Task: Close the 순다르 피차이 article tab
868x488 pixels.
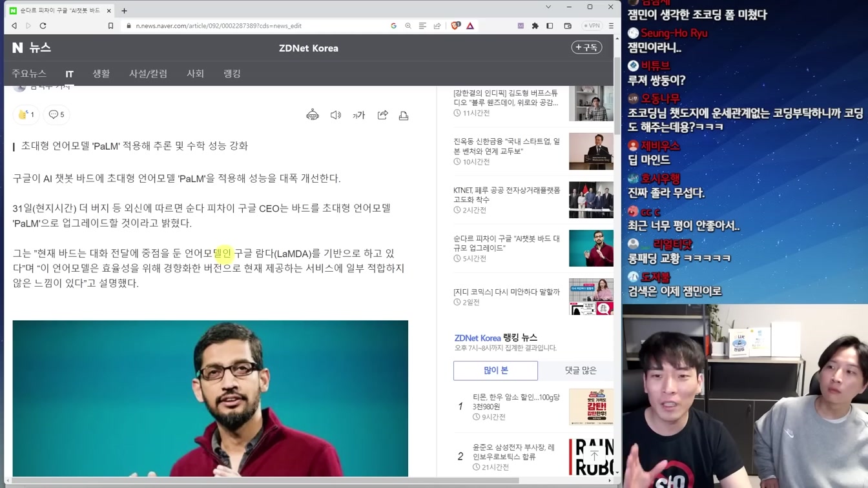Action: coord(109,10)
